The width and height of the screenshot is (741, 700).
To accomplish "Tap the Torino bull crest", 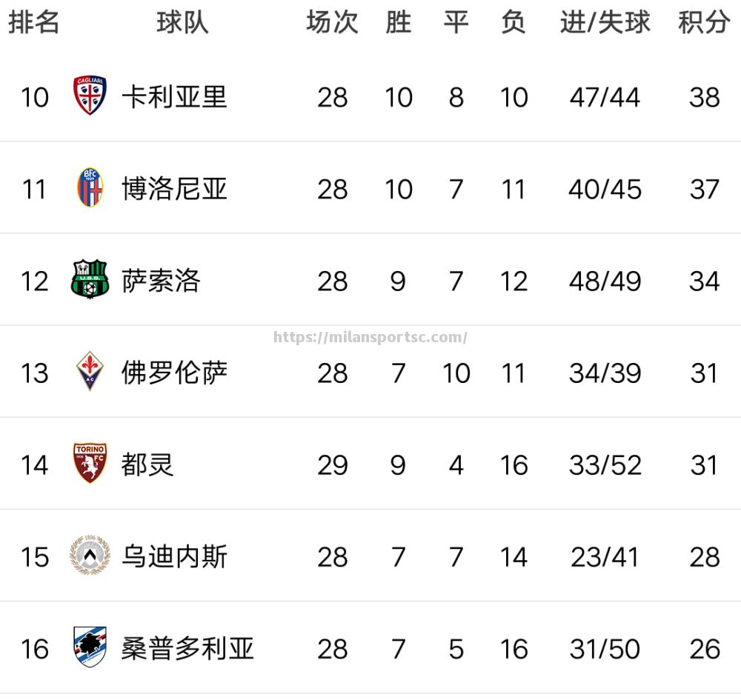I will (90, 463).
